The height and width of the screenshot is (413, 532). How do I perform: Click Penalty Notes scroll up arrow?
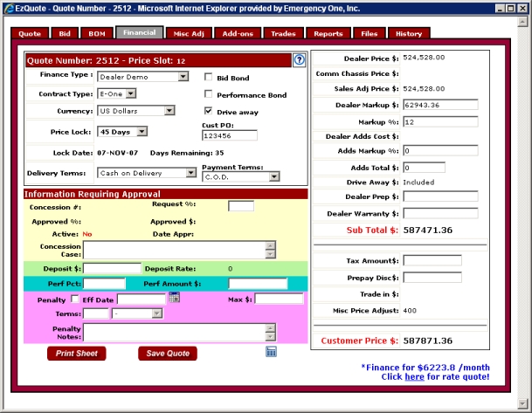[x=271, y=328]
